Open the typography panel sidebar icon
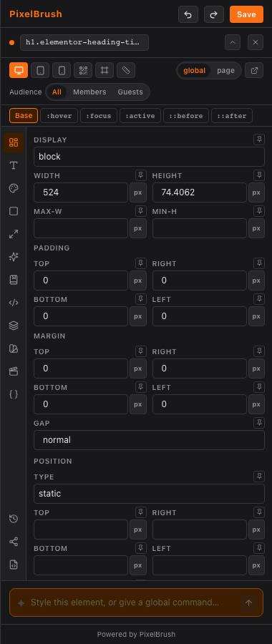 click(14, 165)
